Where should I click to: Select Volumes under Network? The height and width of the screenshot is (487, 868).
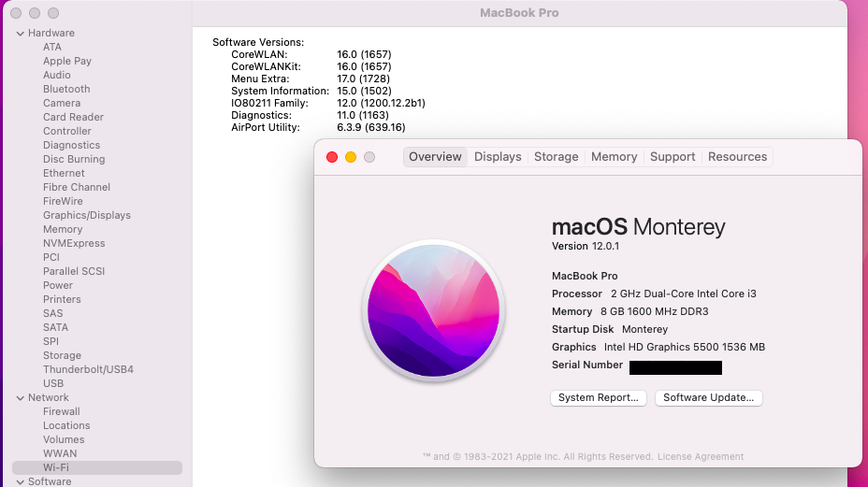pos(64,439)
